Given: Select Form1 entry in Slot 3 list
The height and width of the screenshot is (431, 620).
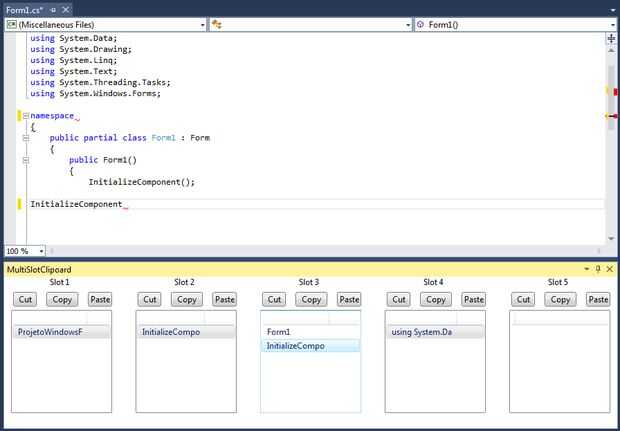Looking at the screenshot, I should coord(310,332).
